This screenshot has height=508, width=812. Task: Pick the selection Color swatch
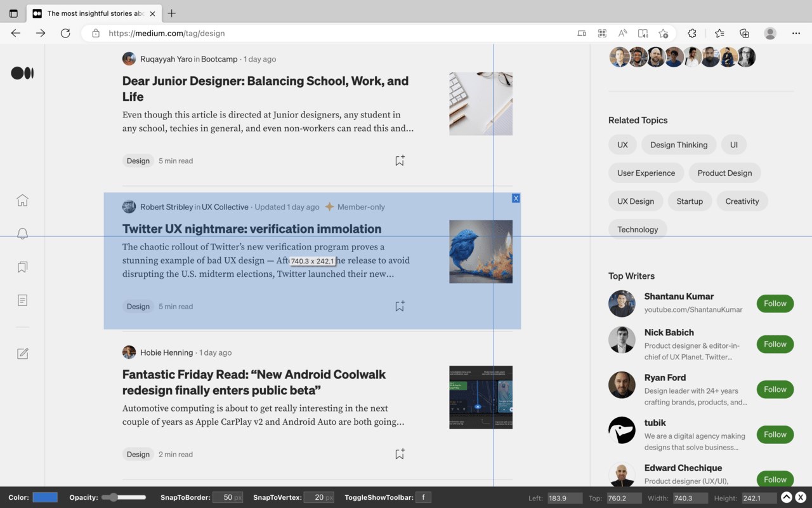[x=45, y=497]
